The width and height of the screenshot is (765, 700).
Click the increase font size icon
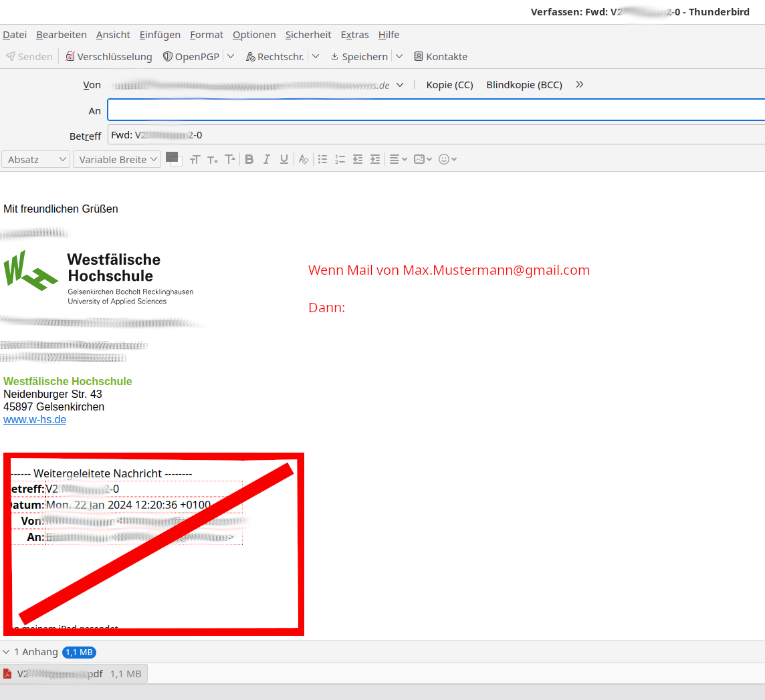(230, 159)
